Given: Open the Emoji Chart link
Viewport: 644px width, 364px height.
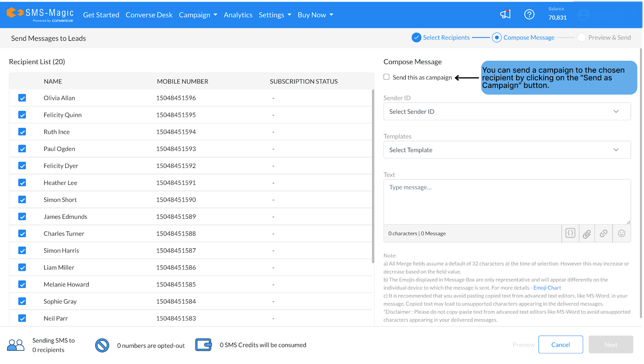Looking at the screenshot, I should [547, 287].
